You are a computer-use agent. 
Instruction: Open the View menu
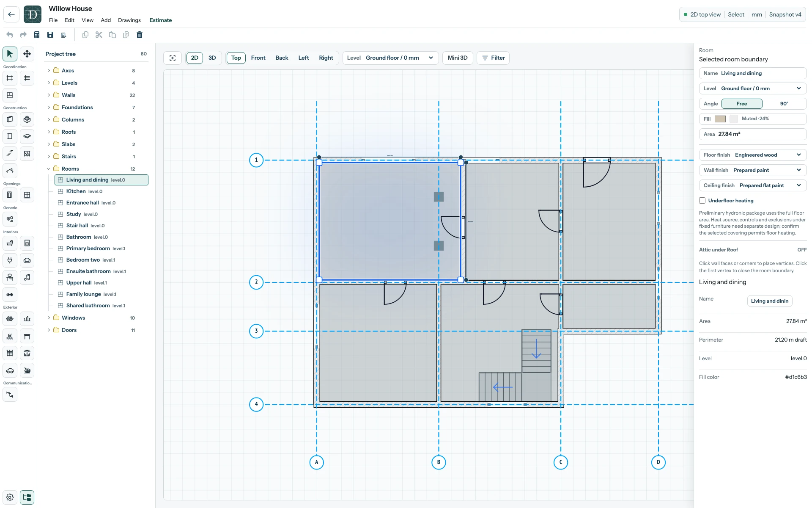(x=88, y=20)
